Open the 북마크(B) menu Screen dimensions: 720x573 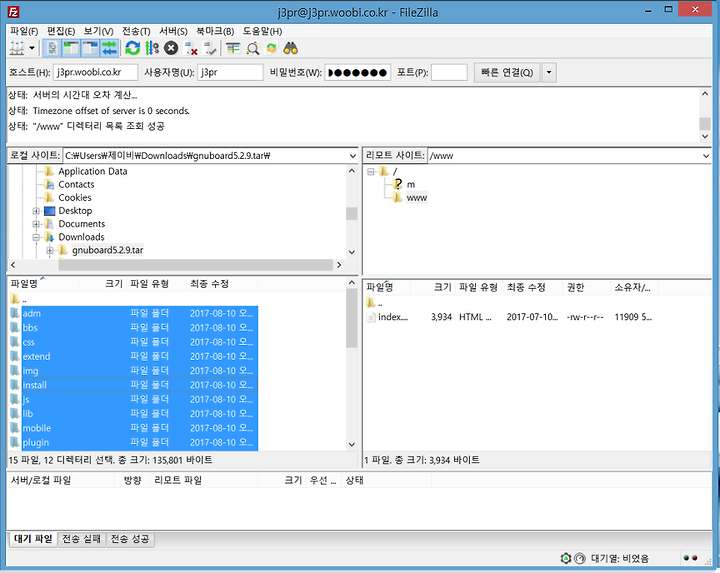[215, 31]
